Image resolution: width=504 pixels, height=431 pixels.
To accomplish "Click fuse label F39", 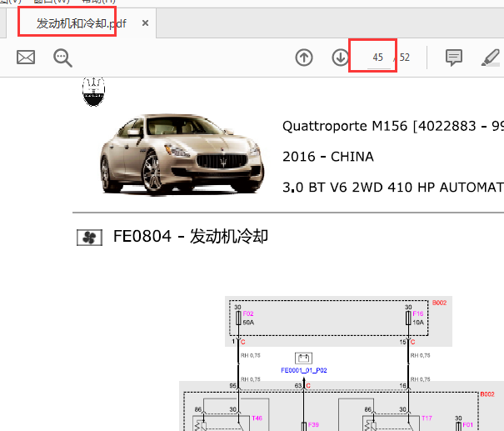I will [313, 424].
